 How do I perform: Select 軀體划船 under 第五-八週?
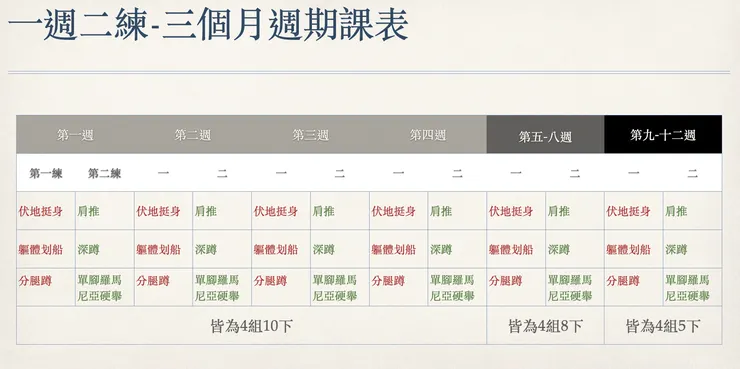(x=511, y=250)
